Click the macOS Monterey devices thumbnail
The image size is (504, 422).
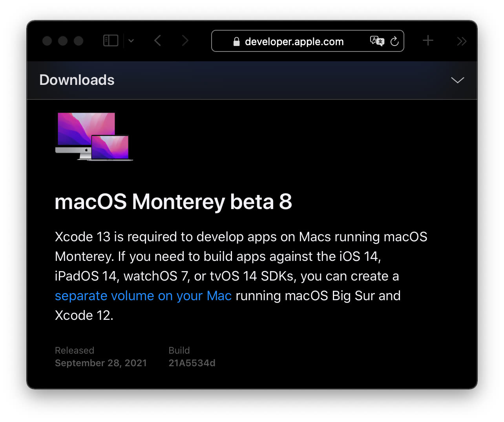point(94,136)
